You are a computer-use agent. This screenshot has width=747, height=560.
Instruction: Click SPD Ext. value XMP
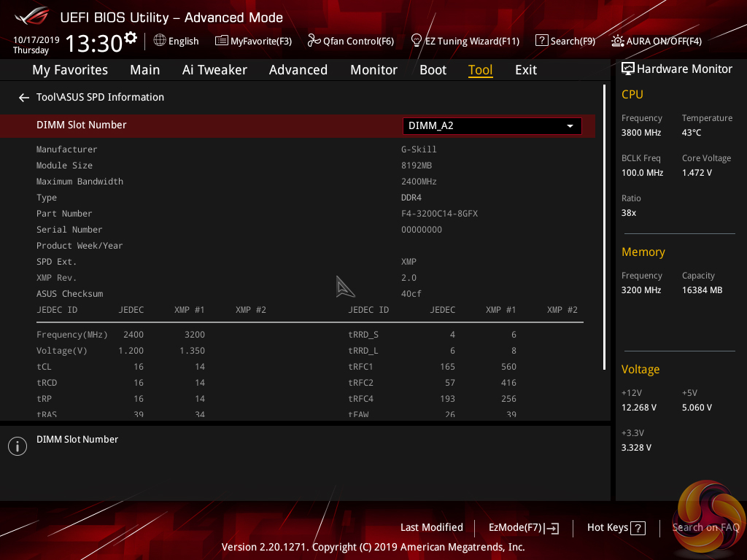[409, 262]
